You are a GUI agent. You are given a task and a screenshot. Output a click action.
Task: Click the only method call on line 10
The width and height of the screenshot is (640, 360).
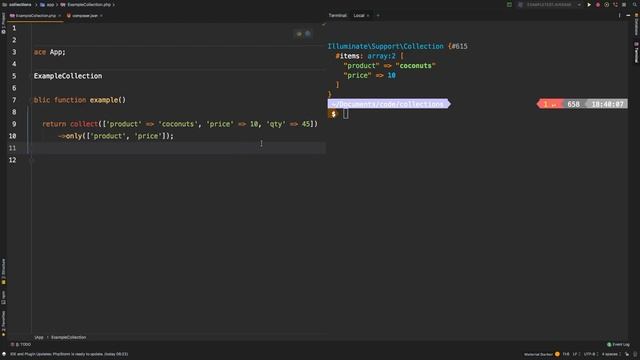[x=74, y=136]
